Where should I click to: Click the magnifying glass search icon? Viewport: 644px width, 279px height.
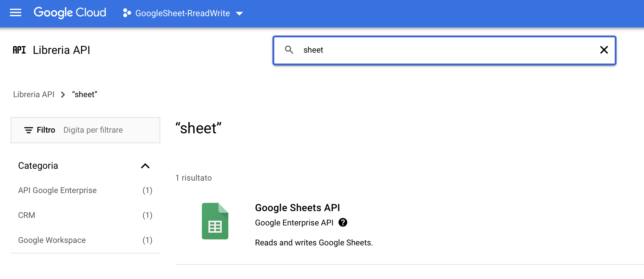(289, 50)
